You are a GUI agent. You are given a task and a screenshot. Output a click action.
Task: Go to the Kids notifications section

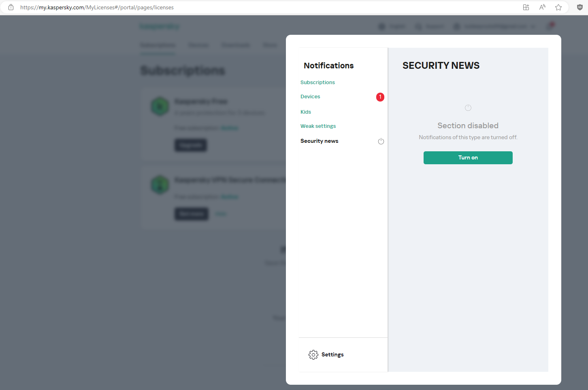point(306,112)
